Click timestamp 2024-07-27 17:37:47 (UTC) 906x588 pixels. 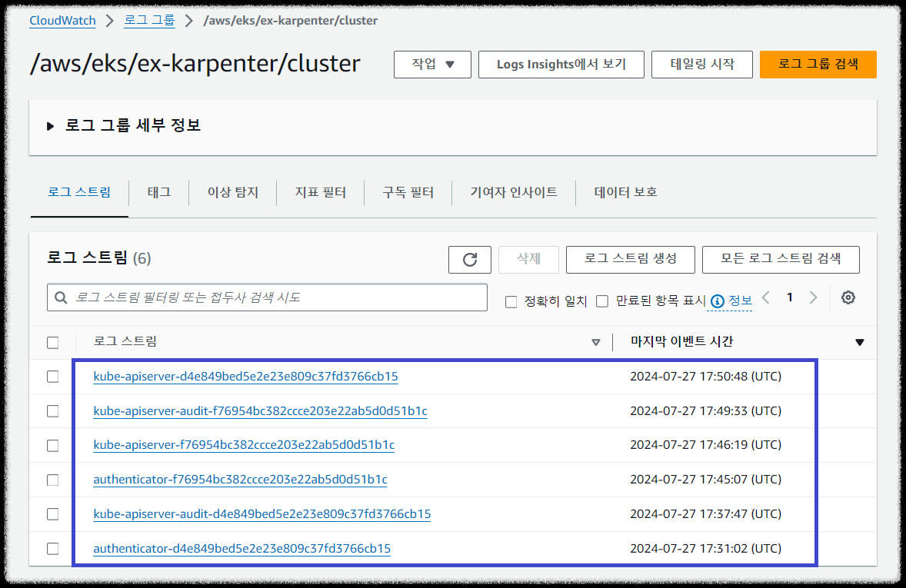click(705, 514)
